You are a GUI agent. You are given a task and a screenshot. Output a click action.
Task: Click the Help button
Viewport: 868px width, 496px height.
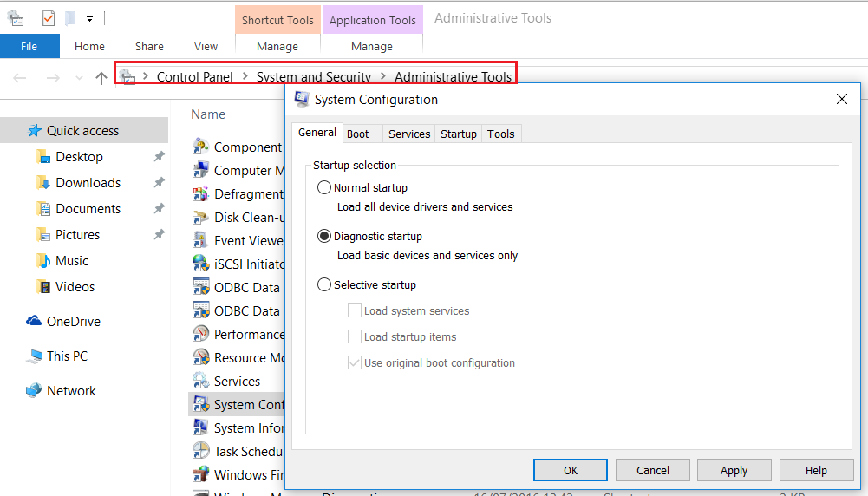coord(816,470)
